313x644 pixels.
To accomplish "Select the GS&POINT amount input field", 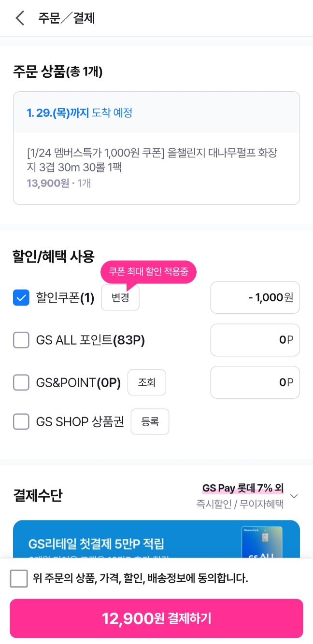I will pyautogui.click(x=255, y=383).
